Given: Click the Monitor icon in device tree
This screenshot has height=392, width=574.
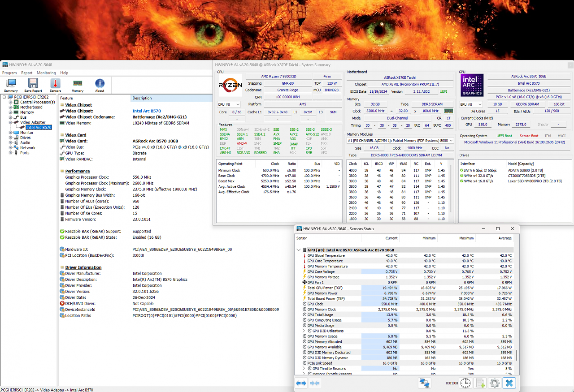Looking at the screenshot, I should (17, 133).
